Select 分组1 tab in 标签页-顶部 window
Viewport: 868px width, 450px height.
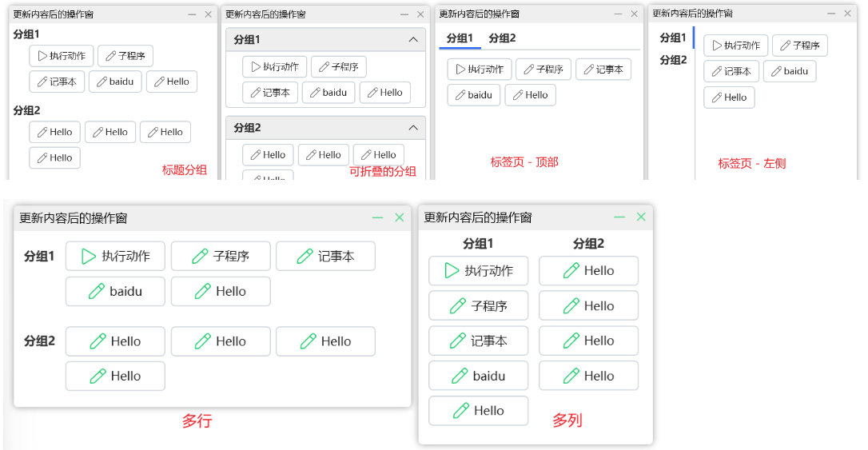(x=460, y=38)
